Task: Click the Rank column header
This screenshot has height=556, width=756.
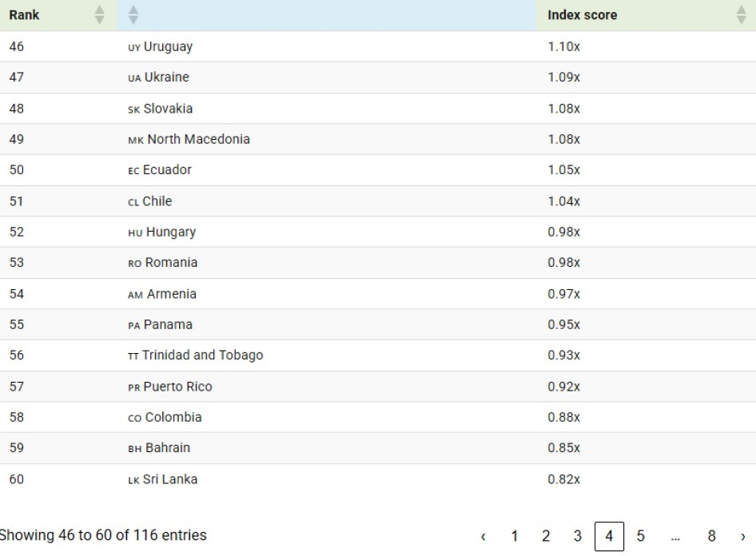Action: [x=25, y=15]
